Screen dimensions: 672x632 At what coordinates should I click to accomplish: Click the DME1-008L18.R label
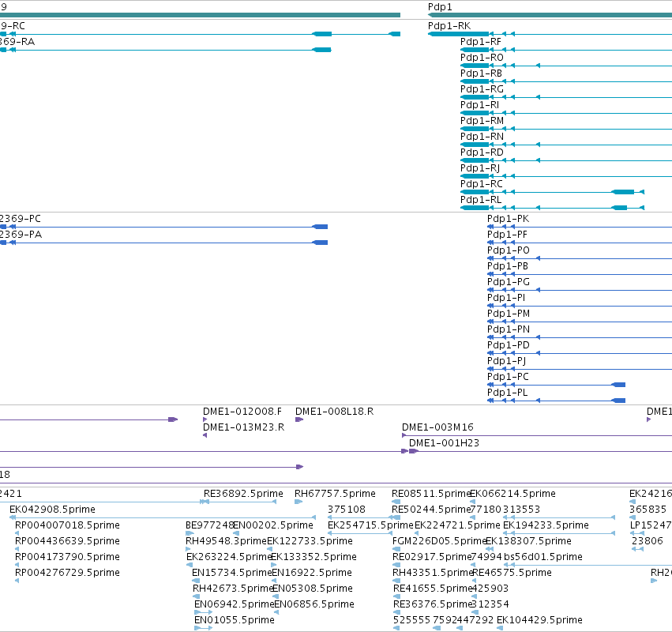coord(334,412)
